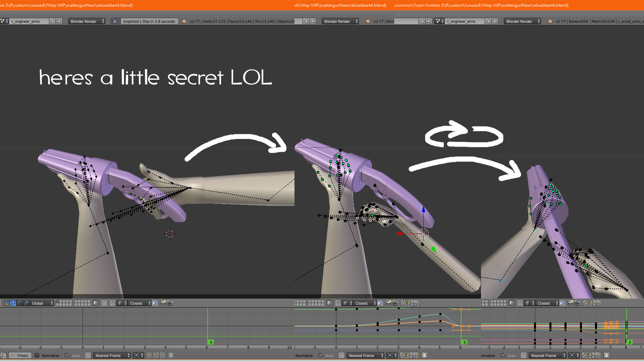Screen dimensions: 644x362
Task: Toggle the 3D manipulator axis widget icon
Action: [6, 303]
